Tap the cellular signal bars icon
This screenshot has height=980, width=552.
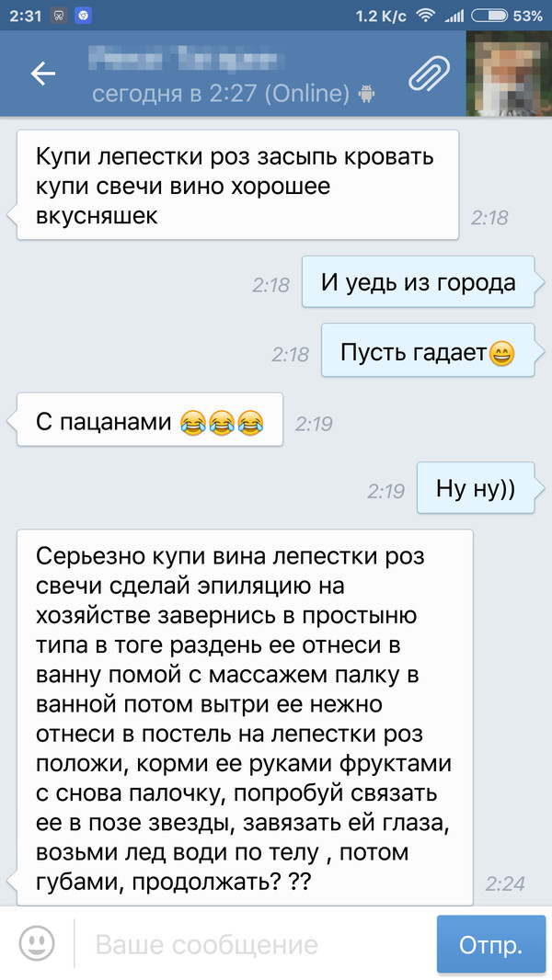click(x=454, y=17)
